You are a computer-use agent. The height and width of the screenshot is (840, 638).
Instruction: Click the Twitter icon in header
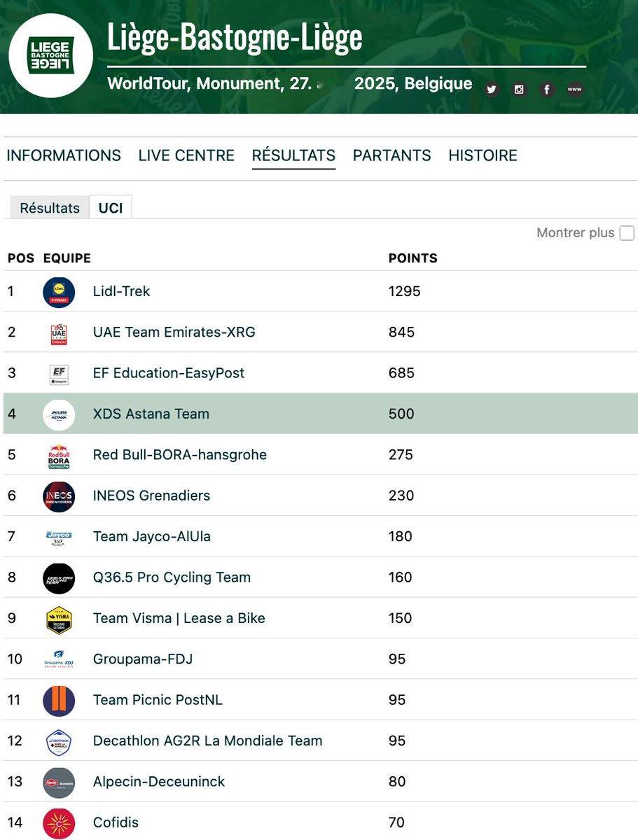point(492,89)
